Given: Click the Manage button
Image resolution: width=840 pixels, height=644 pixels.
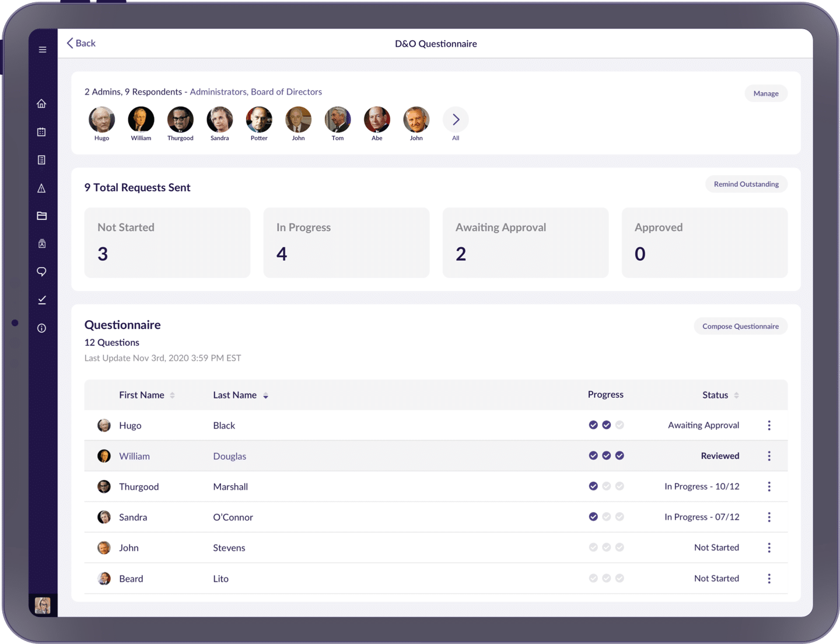Looking at the screenshot, I should click(x=765, y=93).
